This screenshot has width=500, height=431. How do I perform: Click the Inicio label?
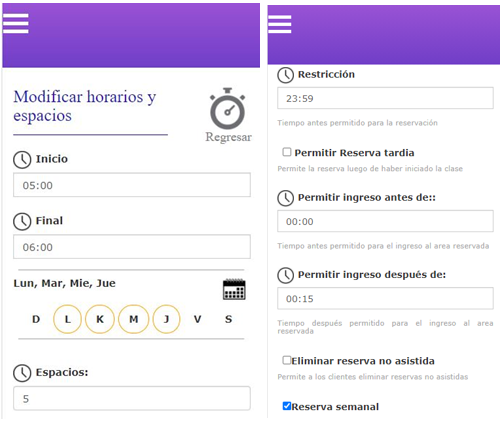pos(52,159)
